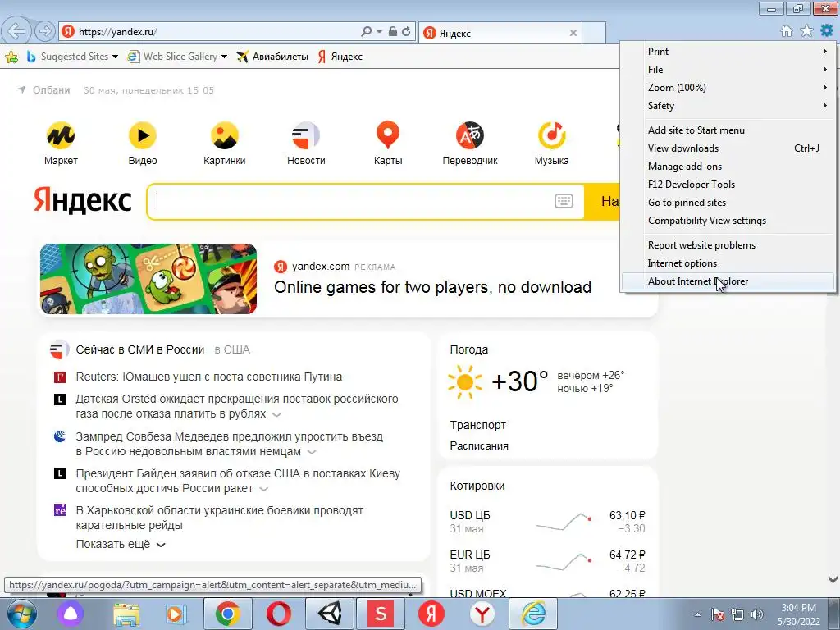Click the Yandex logo on the page

point(83,200)
